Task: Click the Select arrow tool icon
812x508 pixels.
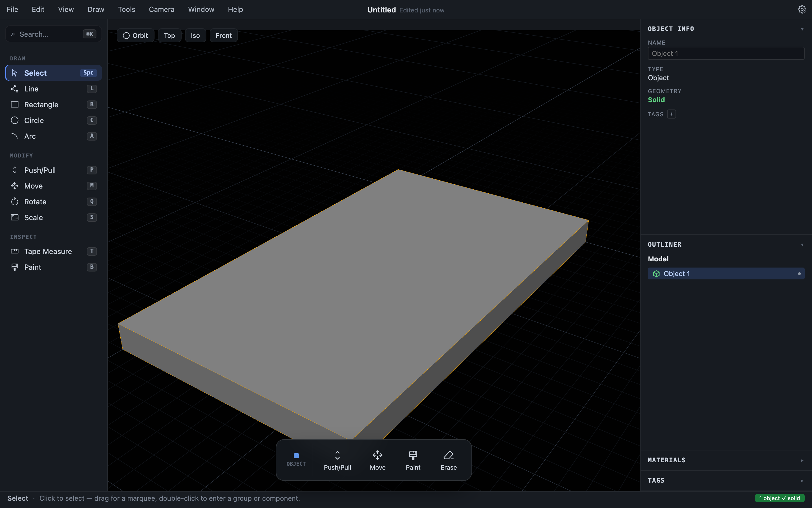Action: (14, 73)
